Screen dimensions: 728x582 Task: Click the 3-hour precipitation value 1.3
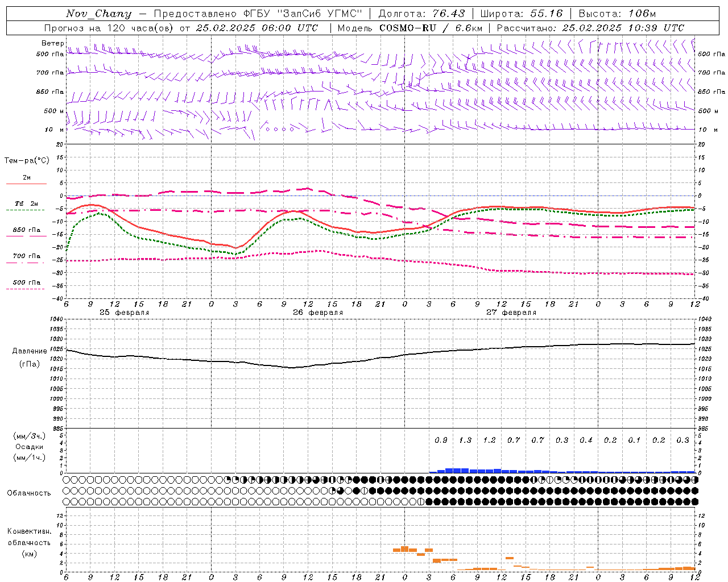point(465,440)
